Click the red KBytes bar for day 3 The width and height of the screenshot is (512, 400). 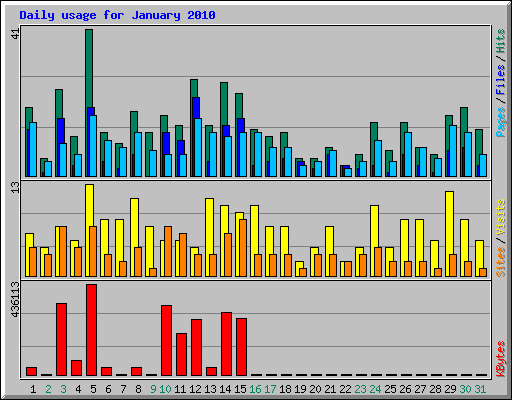(x=62, y=339)
